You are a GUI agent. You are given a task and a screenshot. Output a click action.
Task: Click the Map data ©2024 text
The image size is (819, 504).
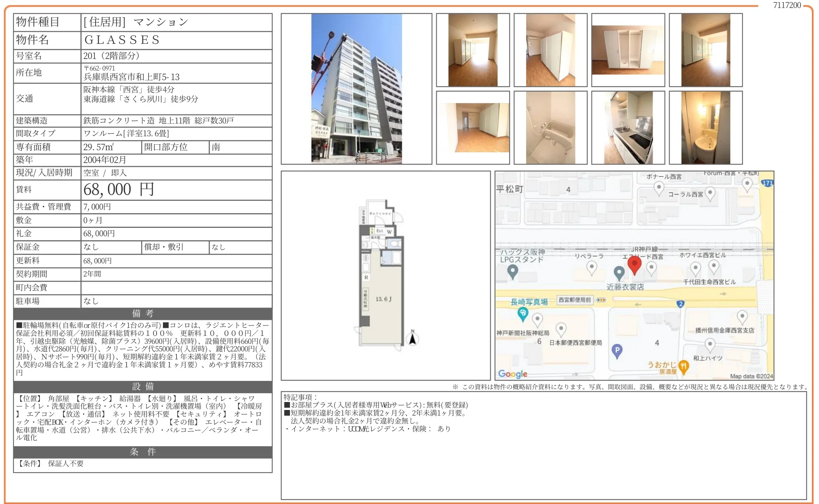751,376
